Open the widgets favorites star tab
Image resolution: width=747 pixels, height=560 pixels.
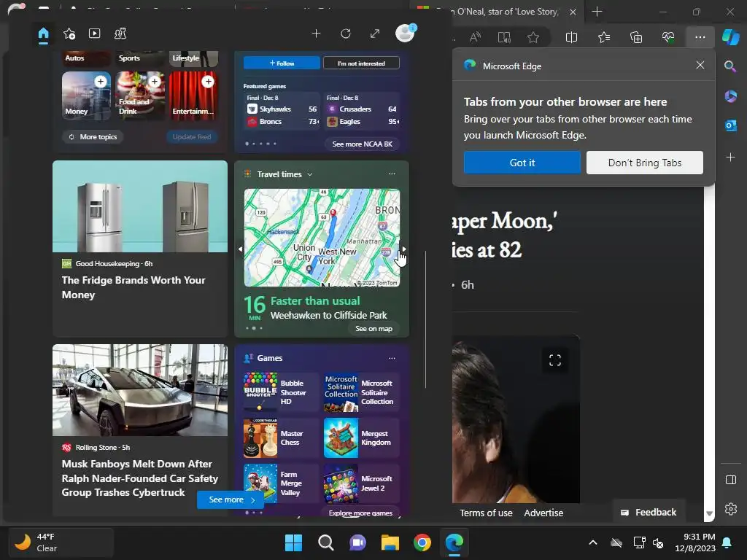(69, 34)
